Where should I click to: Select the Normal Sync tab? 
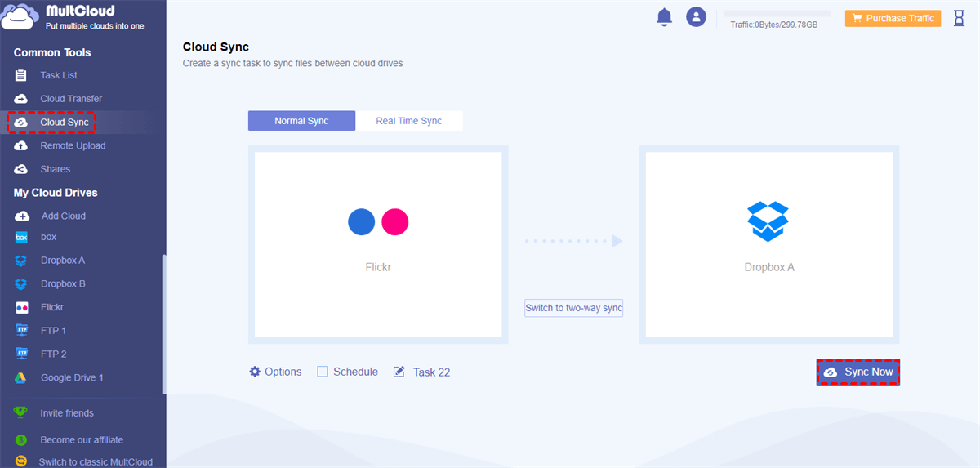click(x=301, y=121)
